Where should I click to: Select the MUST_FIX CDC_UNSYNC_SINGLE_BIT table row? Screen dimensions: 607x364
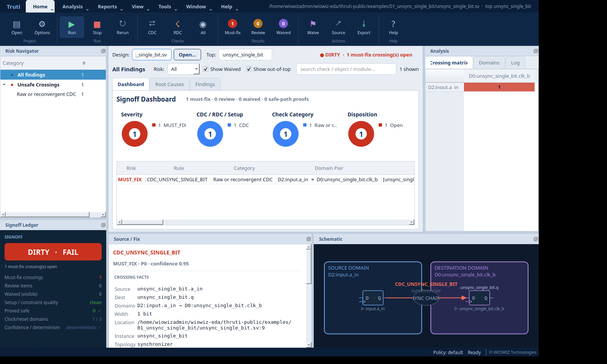266,179
